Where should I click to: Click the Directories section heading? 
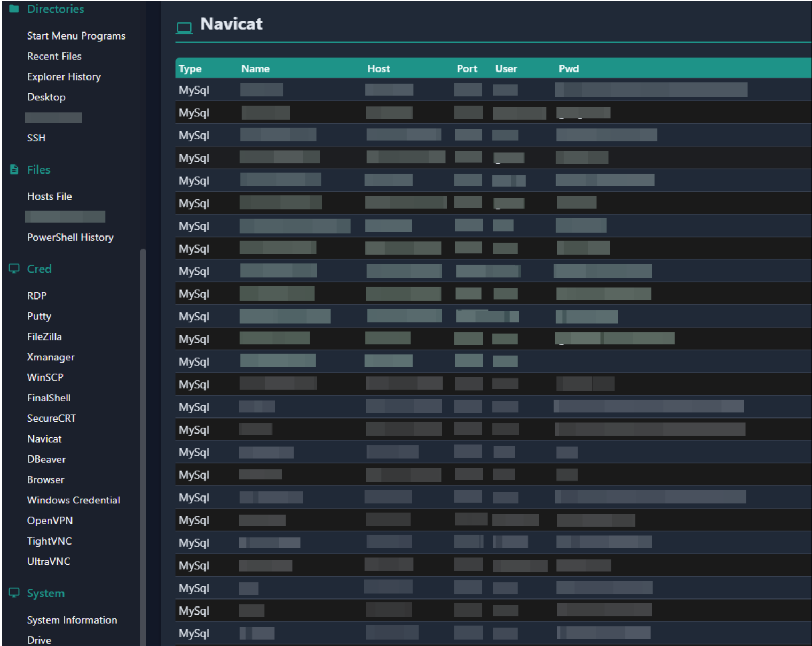[x=56, y=9]
